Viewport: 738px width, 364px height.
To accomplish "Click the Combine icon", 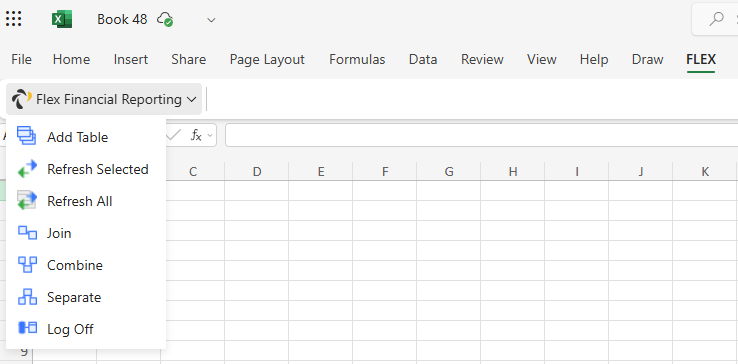I will coord(27,265).
